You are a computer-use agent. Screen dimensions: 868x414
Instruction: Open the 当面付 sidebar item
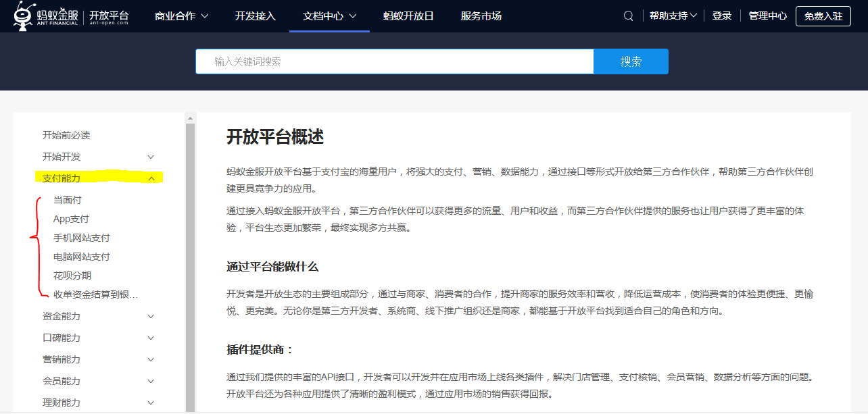pos(68,200)
